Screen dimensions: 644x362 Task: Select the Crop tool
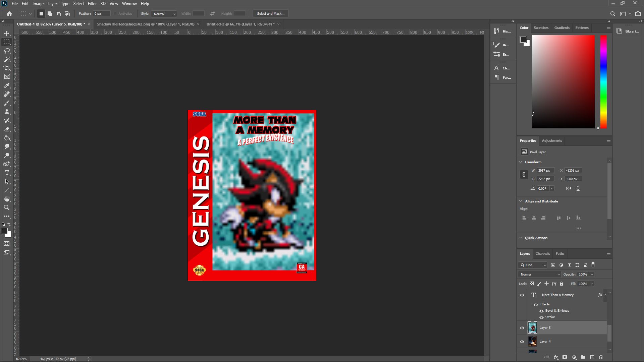click(7, 68)
